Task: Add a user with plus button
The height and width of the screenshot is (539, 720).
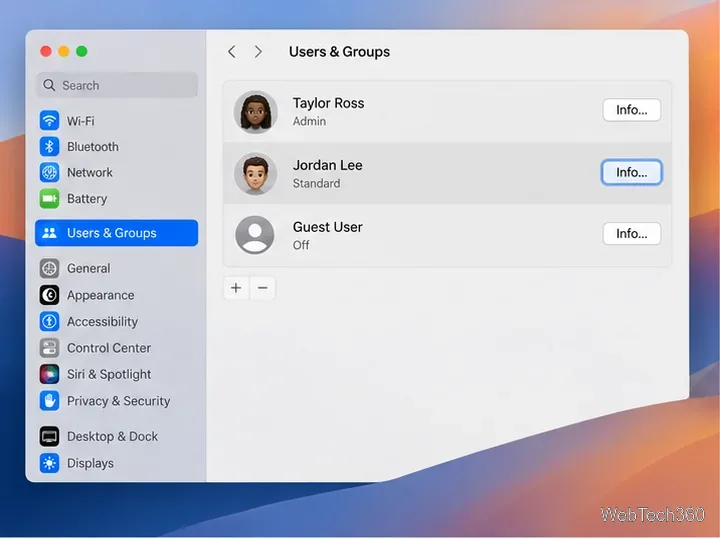Action: coord(236,288)
